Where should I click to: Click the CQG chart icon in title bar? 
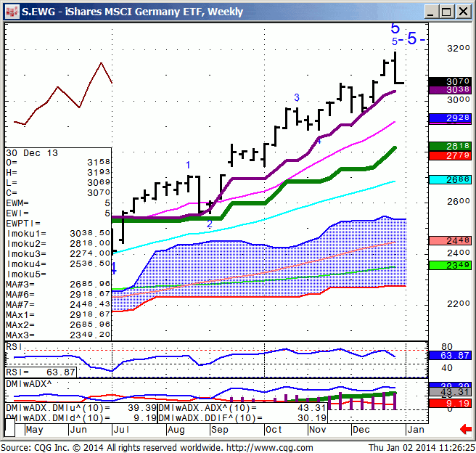pos(10,11)
